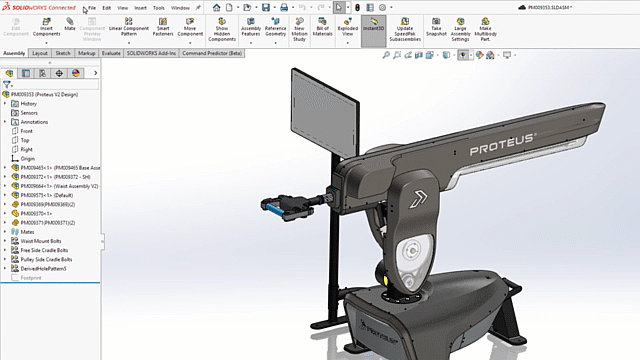
Task: Click the Show Hidden Components tool
Action: [222, 29]
